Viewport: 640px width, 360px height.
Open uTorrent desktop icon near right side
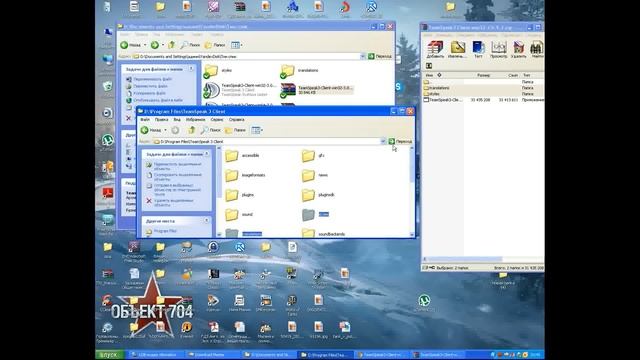click(x=424, y=303)
